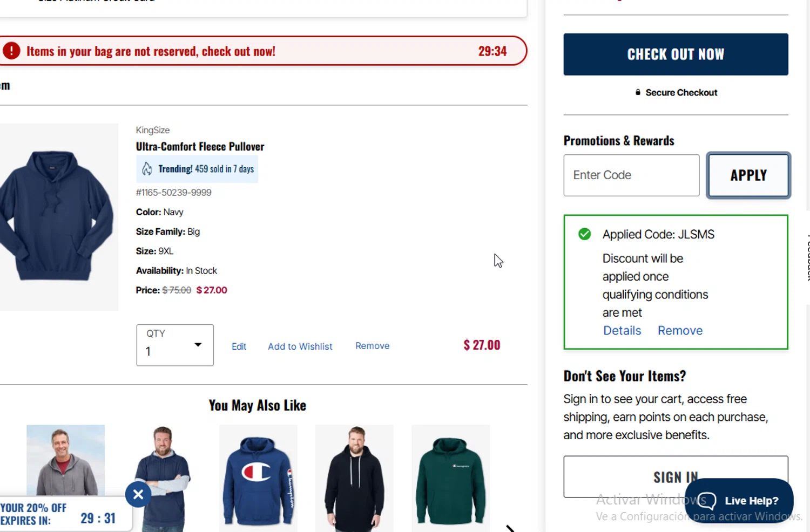Open the Ultra-Comfort Fleece Pullover title
The image size is (810, 532).
pyautogui.click(x=200, y=147)
